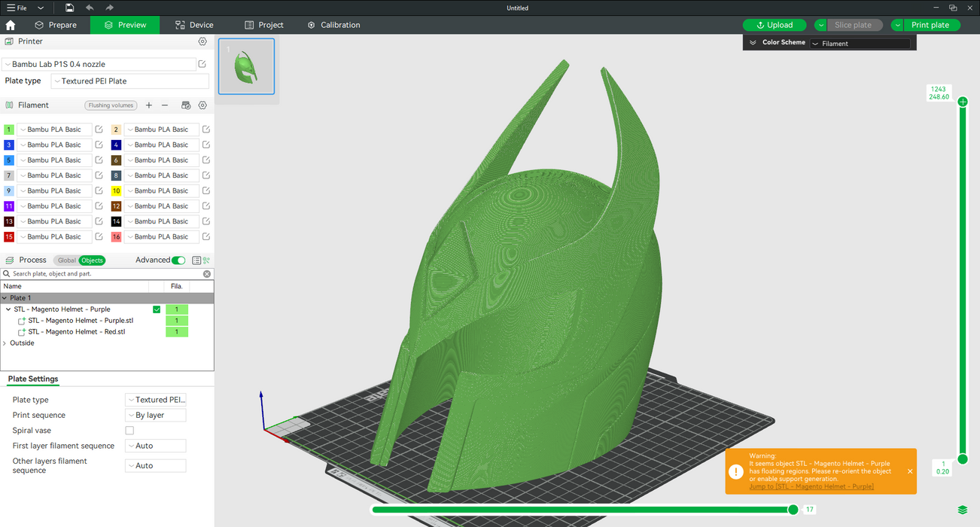This screenshot has width=980, height=527.
Task: Open the Print sequence dropdown
Action: pos(156,416)
